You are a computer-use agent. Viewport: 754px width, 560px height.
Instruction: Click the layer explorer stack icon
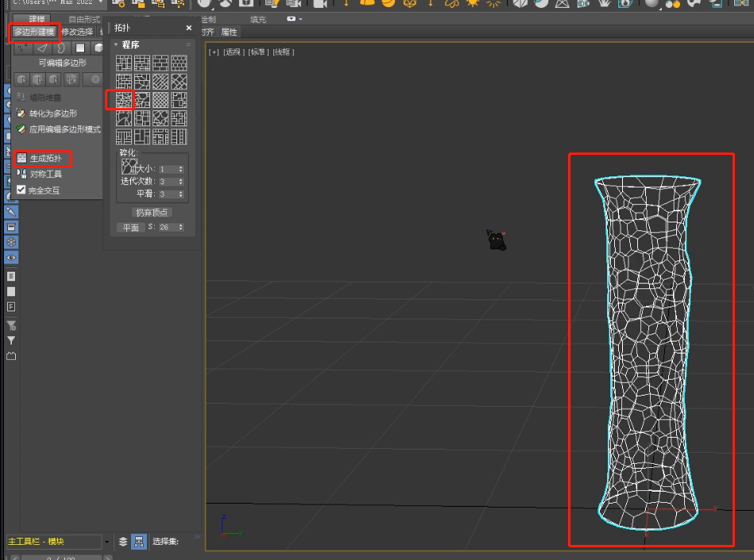click(x=123, y=542)
